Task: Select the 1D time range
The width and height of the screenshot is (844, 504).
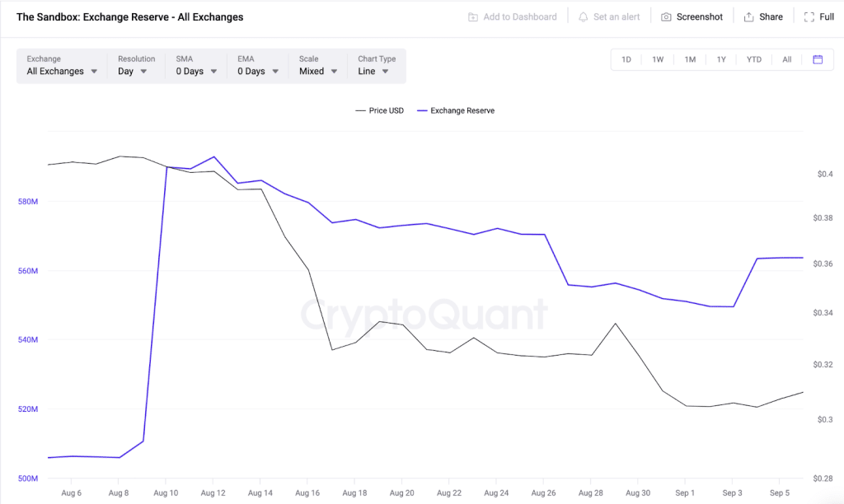Action: coord(626,59)
